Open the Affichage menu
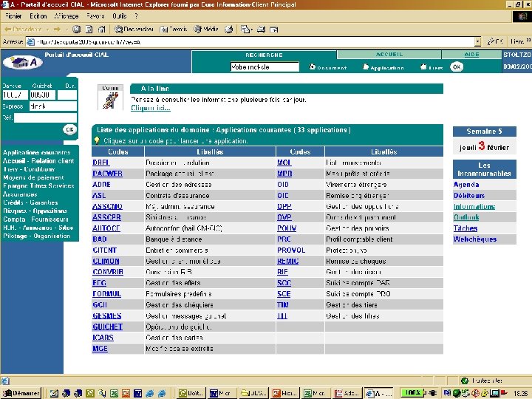The height and width of the screenshot is (399, 532). coord(66,16)
